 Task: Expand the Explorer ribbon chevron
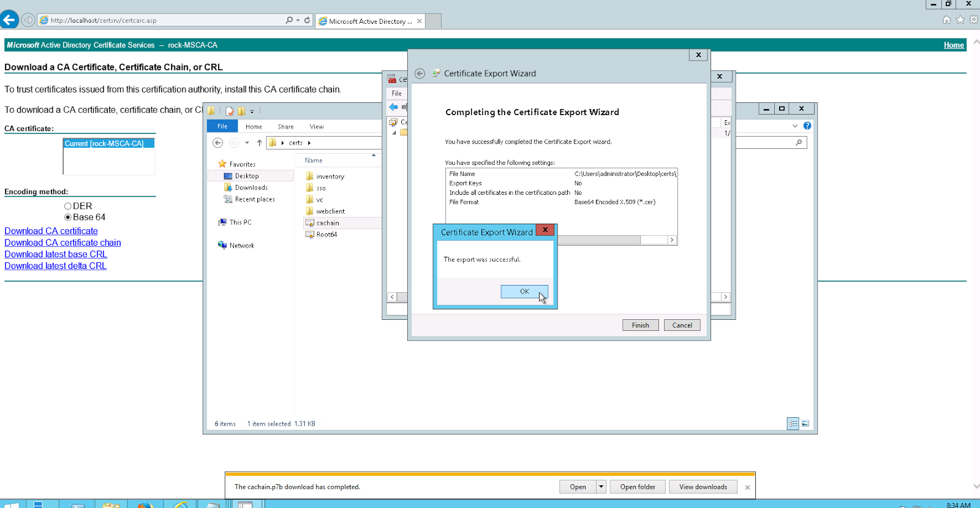795,126
